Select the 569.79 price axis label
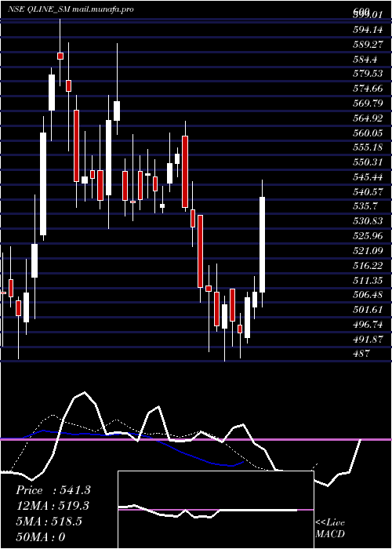 click(368, 104)
